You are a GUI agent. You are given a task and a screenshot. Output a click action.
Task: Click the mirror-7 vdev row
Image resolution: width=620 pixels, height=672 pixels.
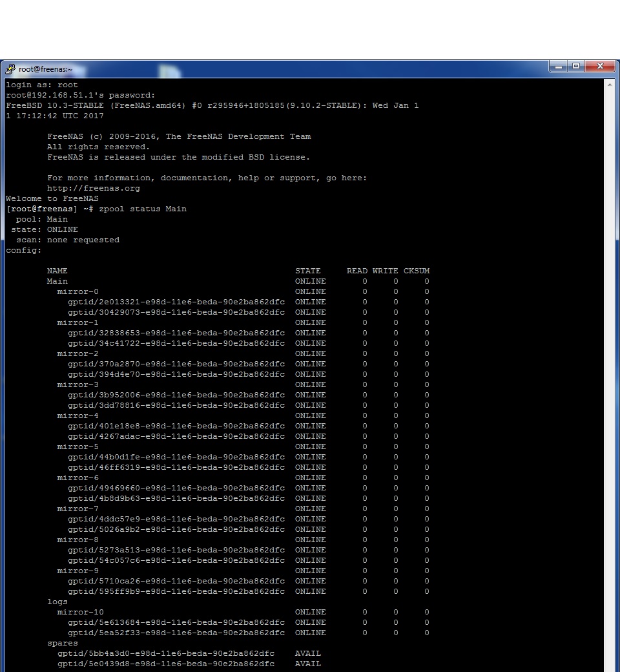coord(243,509)
